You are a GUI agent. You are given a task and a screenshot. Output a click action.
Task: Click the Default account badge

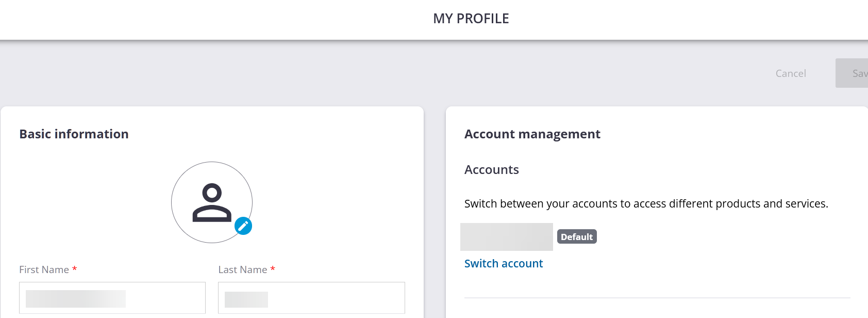[x=577, y=237]
